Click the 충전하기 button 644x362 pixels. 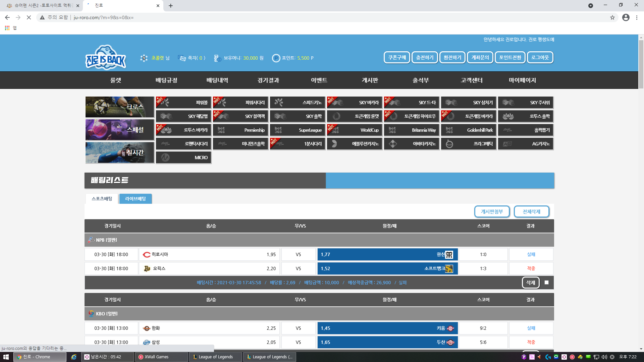pos(425,57)
